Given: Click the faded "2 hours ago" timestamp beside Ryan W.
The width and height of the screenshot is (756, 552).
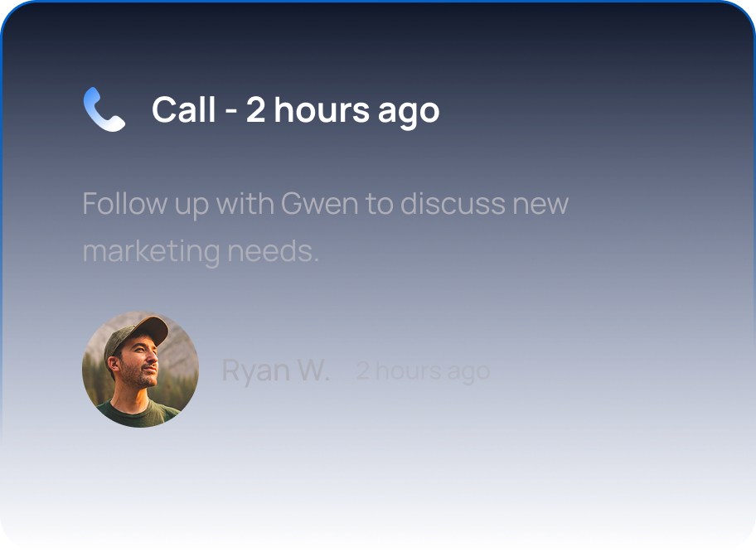Looking at the screenshot, I should (423, 371).
